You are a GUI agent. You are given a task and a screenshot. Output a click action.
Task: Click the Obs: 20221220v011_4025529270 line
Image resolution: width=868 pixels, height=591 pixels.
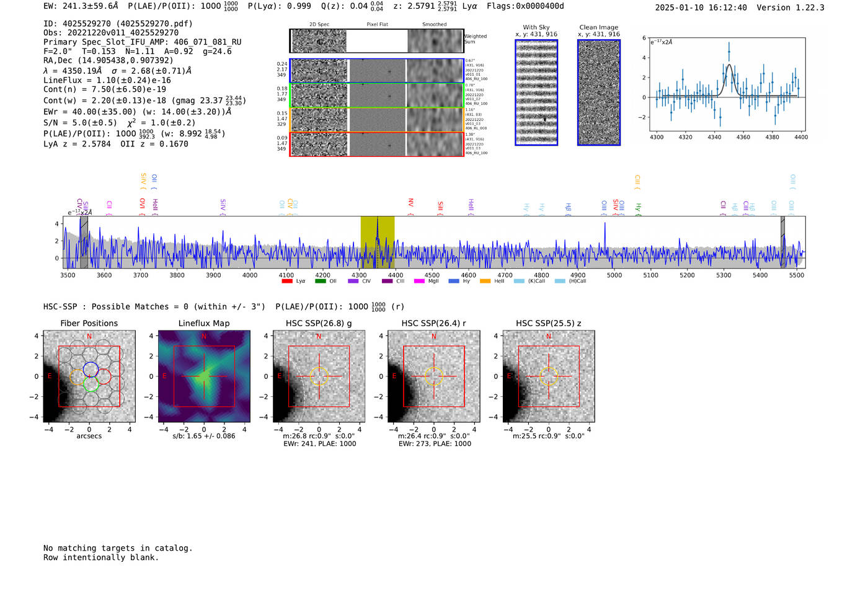coord(111,33)
